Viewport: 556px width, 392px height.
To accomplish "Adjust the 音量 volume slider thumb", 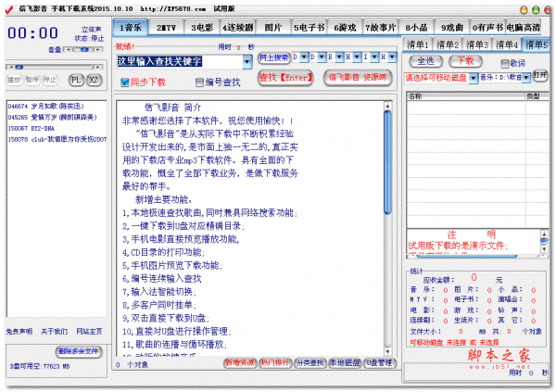I will click(x=84, y=50).
